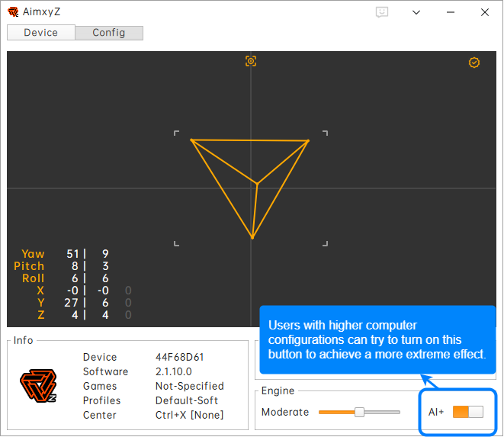Switch to the Device tab
Image resolution: width=504 pixels, height=437 pixels.
[41, 33]
